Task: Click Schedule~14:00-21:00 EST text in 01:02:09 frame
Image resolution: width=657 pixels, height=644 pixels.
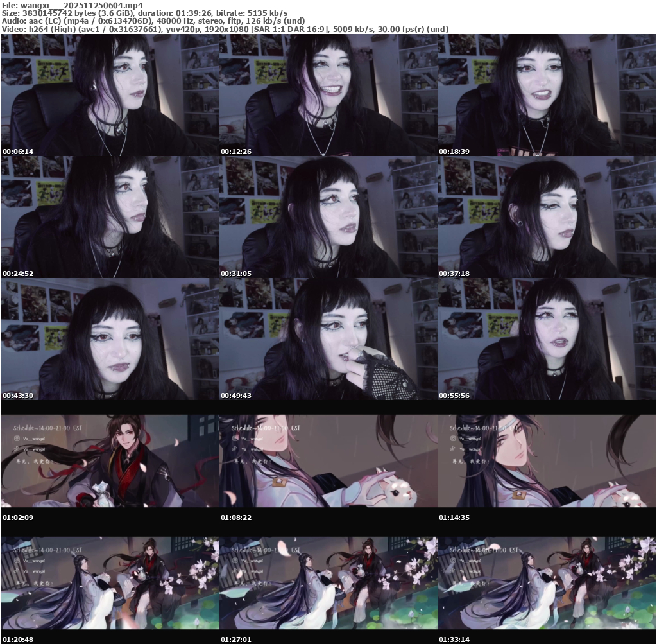Action: pyautogui.click(x=47, y=428)
